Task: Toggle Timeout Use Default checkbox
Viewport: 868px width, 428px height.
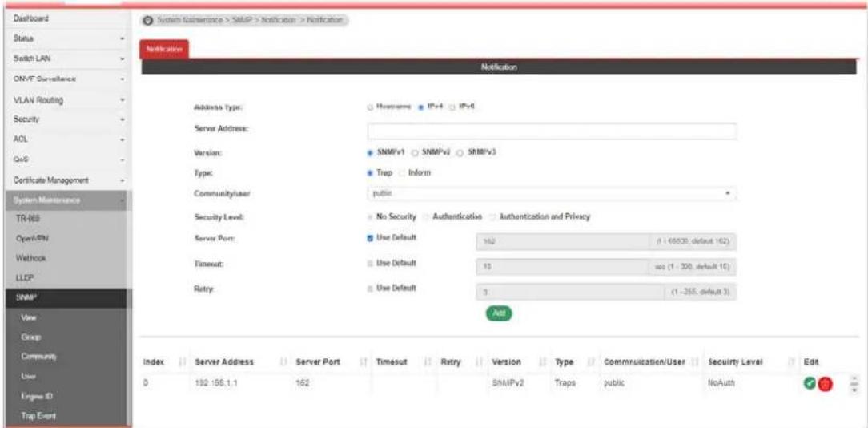Action: click(x=370, y=263)
